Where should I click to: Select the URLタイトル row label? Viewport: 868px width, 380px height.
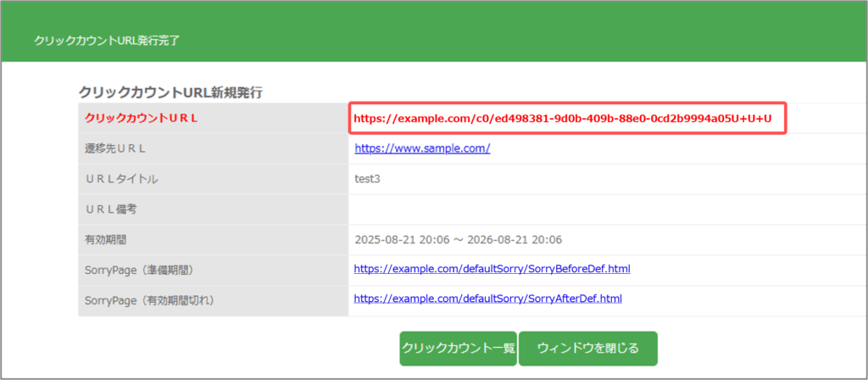tap(121, 180)
